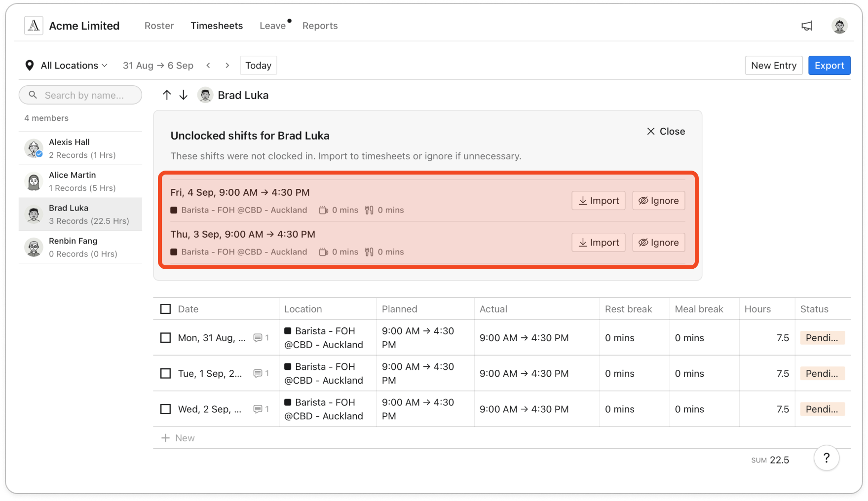868x501 pixels.
Task: Open the help question mark button
Action: (x=827, y=458)
